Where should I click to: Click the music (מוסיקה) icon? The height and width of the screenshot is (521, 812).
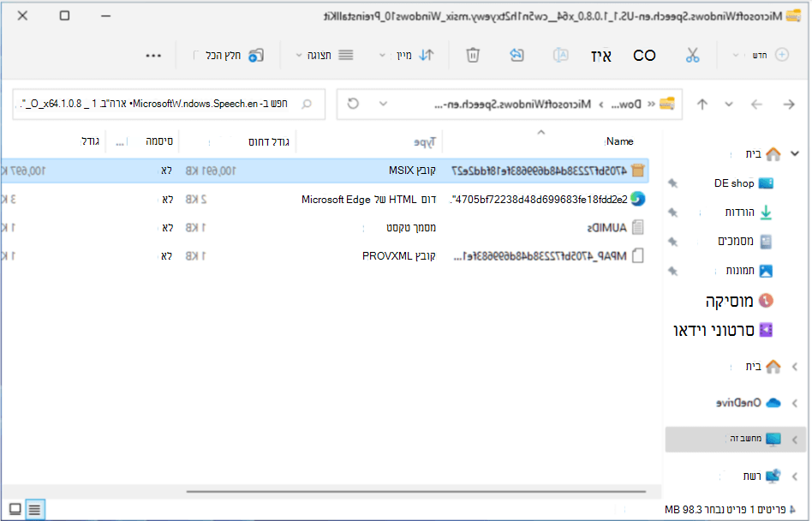point(766,301)
